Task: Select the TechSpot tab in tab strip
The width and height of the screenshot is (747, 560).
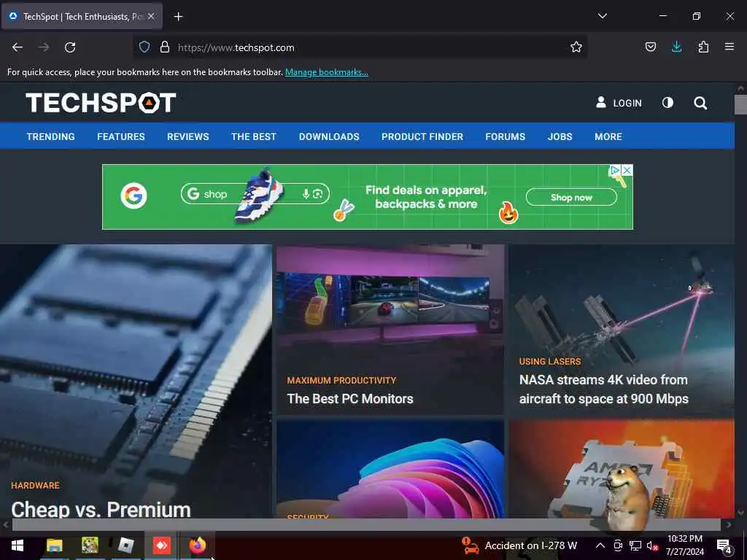Action: 82,17
